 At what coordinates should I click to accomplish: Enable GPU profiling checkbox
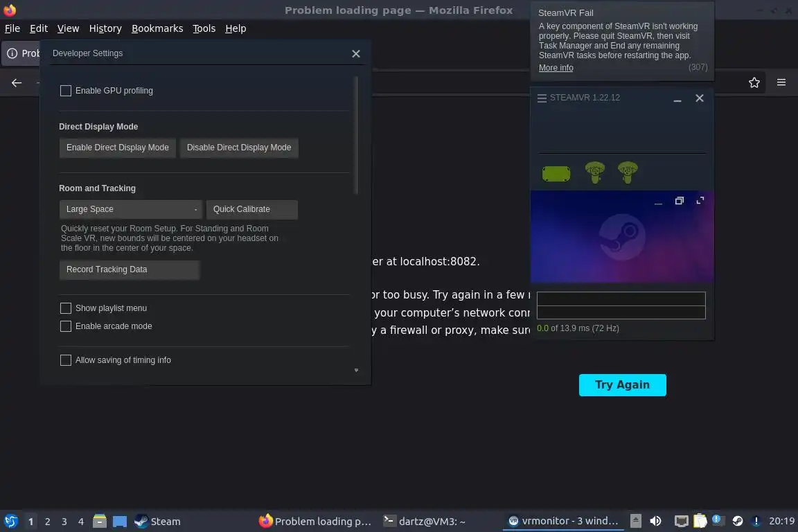click(66, 91)
